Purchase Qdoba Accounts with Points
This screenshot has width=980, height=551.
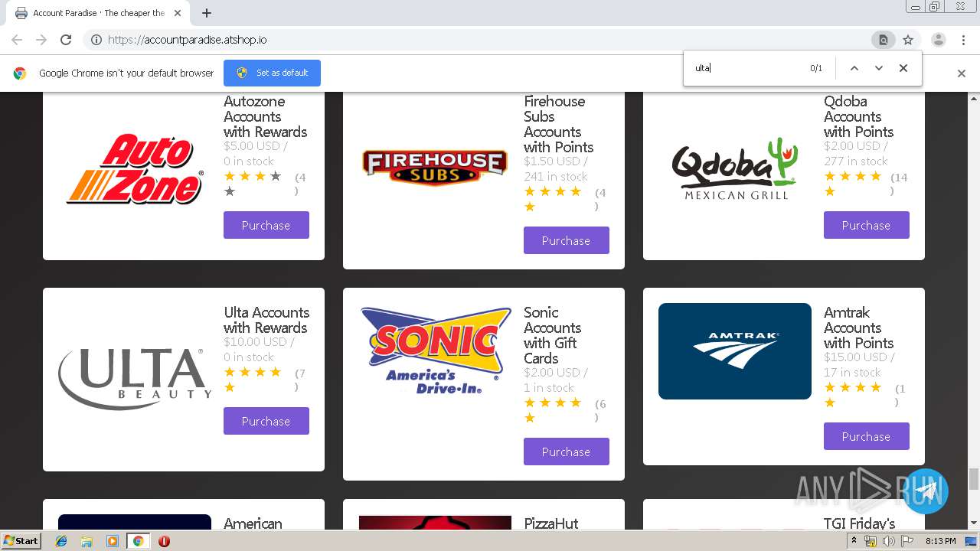pyautogui.click(x=867, y=225)
